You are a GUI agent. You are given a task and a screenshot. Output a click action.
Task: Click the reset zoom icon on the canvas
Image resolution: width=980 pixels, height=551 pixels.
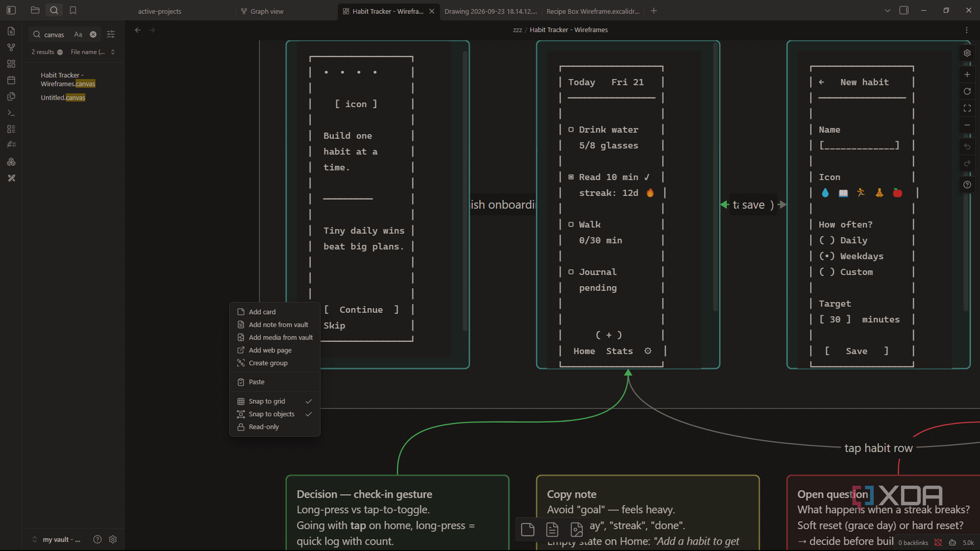[x=967, y=91]
